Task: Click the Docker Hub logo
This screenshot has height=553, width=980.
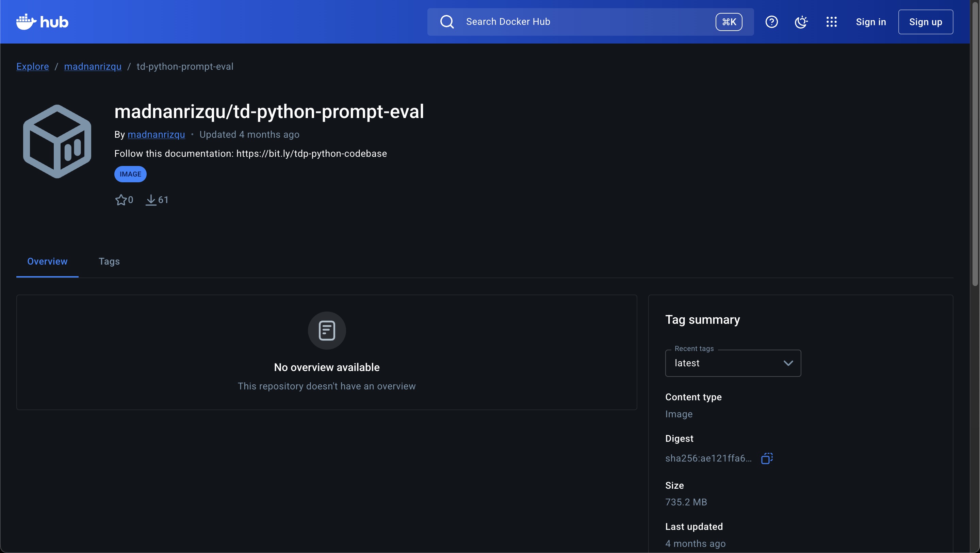Action: pos(42,22)
